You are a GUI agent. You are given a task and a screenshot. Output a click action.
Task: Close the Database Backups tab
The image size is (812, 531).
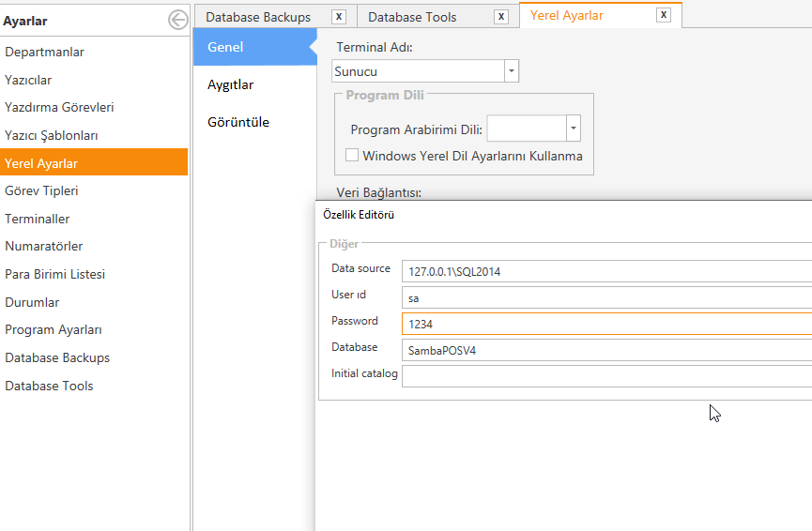[x=339, y=17]
